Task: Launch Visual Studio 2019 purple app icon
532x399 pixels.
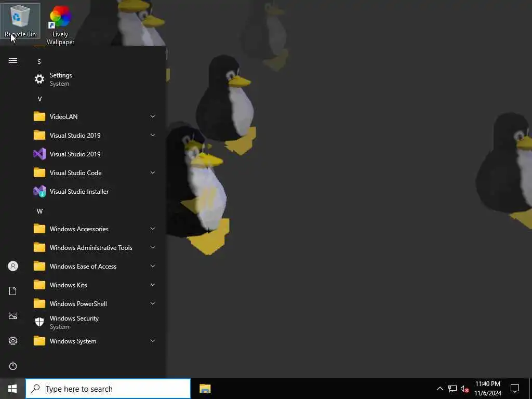Action: click(39, 154)
